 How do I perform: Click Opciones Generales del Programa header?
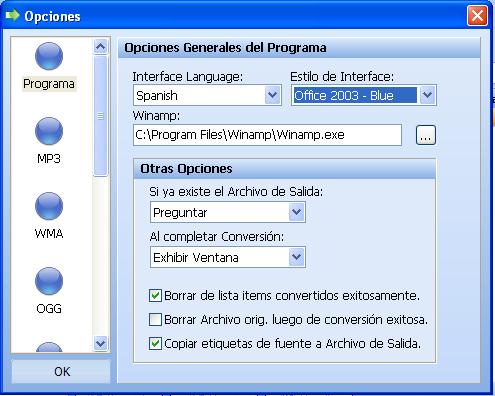[x=299, y=48]
